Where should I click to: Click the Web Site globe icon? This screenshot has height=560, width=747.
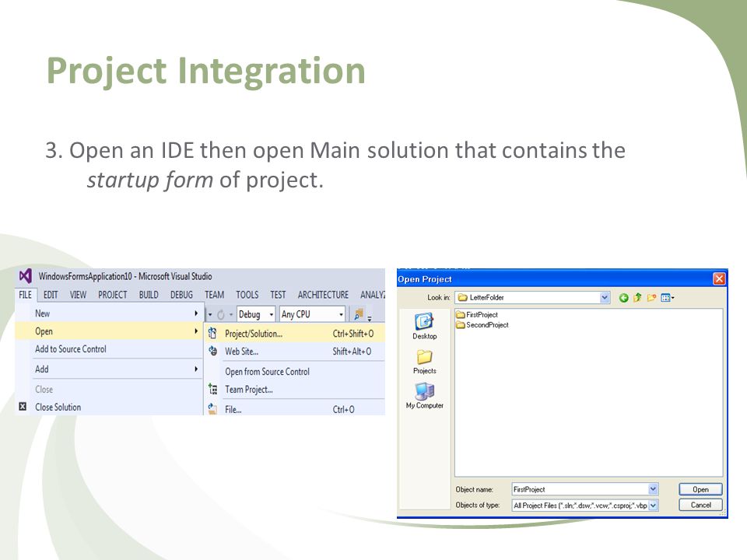(x=212, y=352)
